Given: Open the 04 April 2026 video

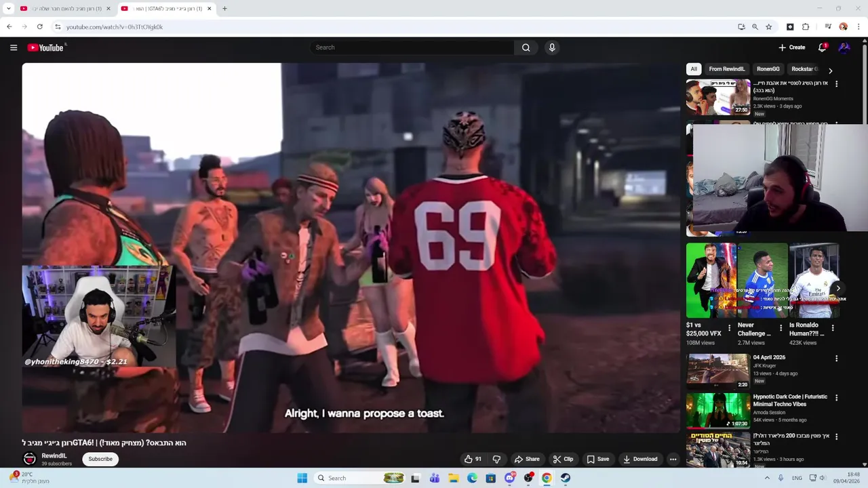Looking at the screenshot, I should tap(718, 371).
